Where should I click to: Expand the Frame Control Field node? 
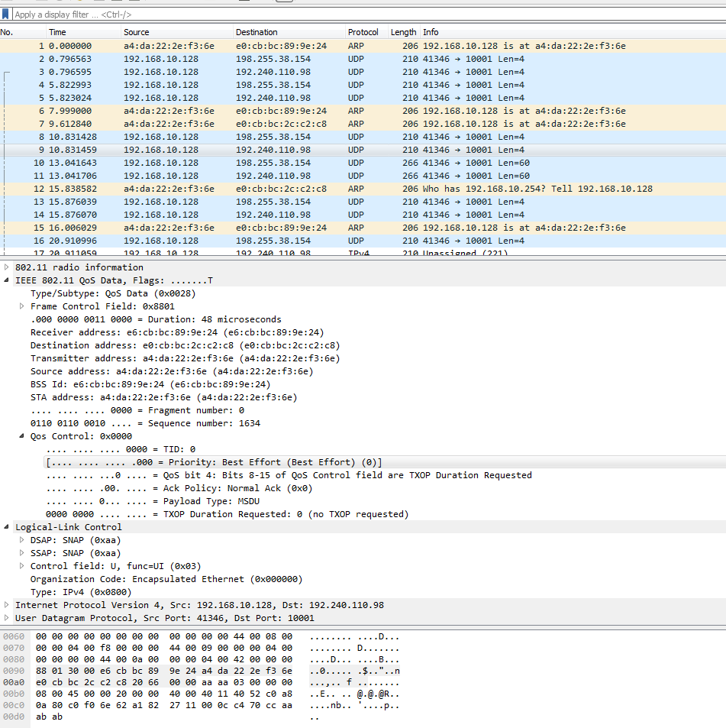tap(22, 306)
